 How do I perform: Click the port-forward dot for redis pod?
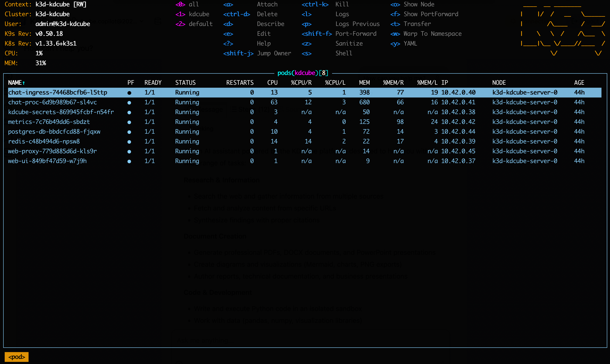pyautogui.click(x=129, y=142)
